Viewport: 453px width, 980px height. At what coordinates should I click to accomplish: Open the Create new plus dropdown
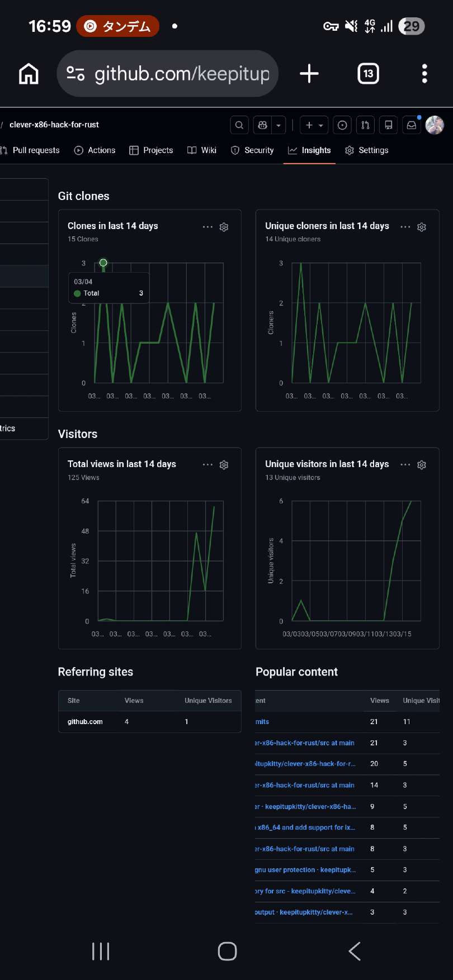pos(314,125)
